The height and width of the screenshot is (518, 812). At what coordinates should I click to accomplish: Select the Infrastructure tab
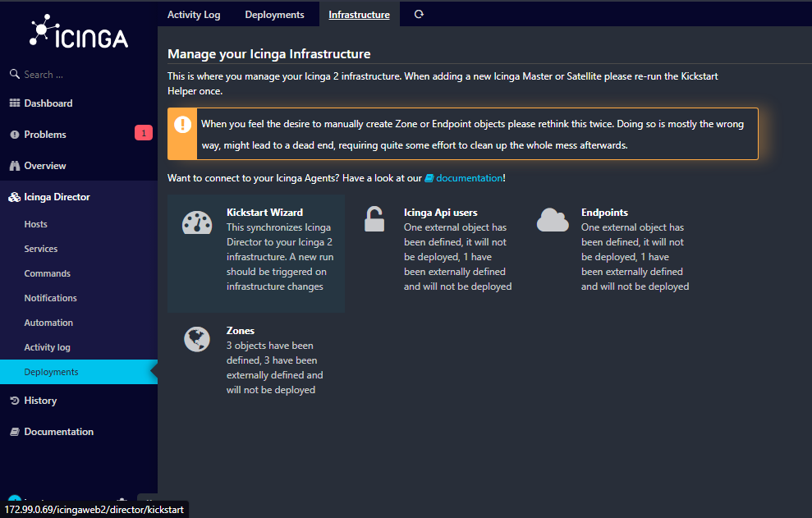point(359,15)
